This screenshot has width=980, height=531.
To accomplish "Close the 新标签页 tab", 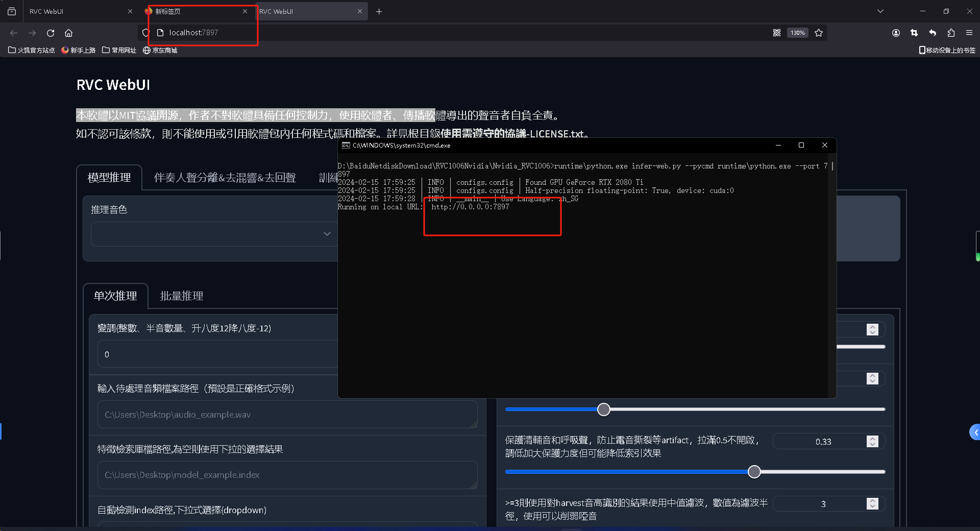I will [x=245, y=11].
